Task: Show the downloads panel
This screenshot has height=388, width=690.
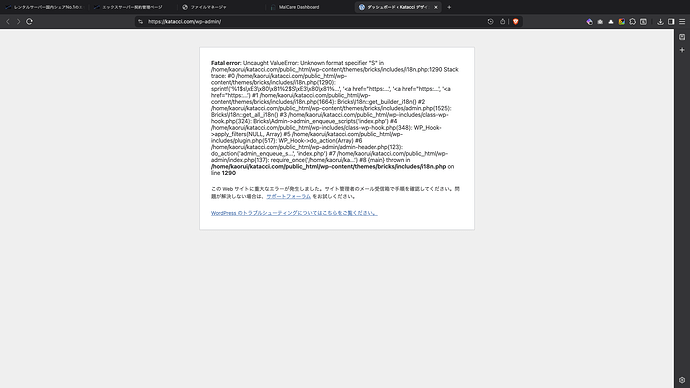Action: (661, 22)
